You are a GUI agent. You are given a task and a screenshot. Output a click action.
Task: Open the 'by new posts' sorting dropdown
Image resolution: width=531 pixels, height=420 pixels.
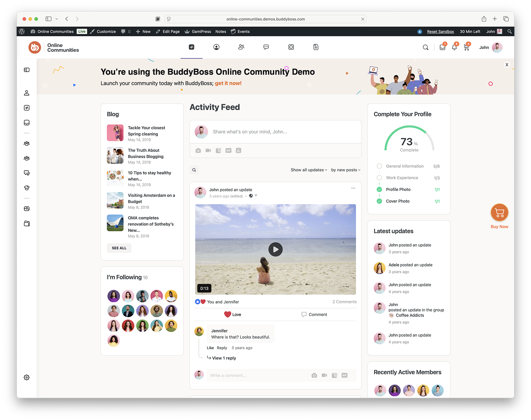[x=345, y=170]
